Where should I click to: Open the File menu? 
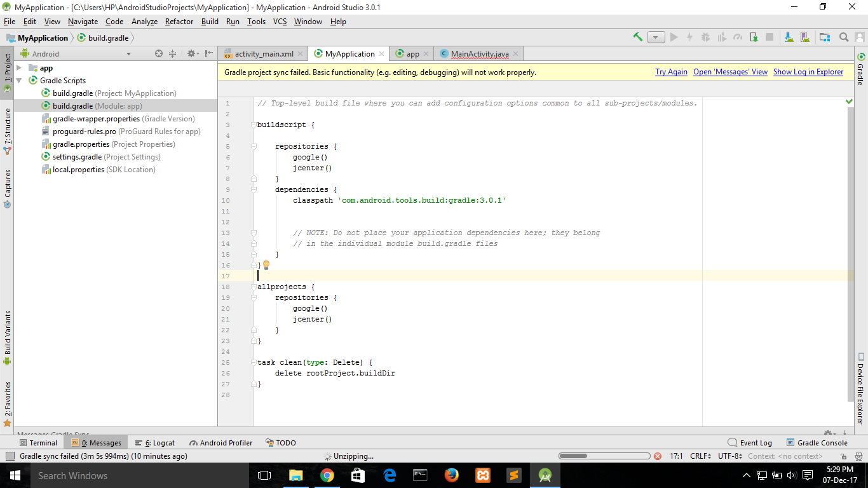[x=10, y=21]
